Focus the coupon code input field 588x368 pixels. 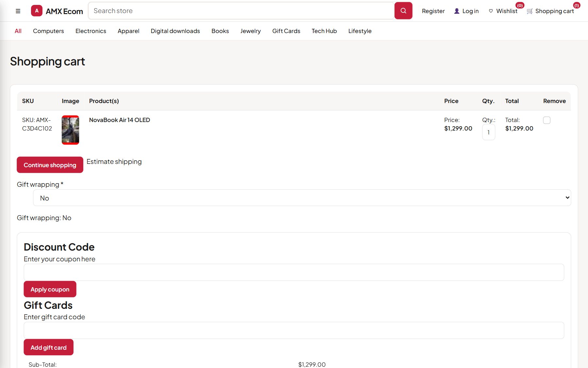pyautogui.click(x=294, y=272)
